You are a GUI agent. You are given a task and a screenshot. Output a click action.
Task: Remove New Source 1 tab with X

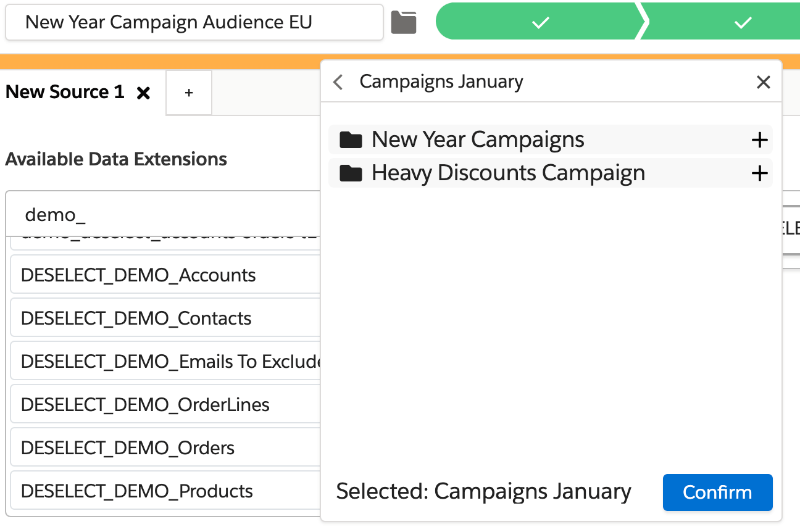(x=143, y=93)
